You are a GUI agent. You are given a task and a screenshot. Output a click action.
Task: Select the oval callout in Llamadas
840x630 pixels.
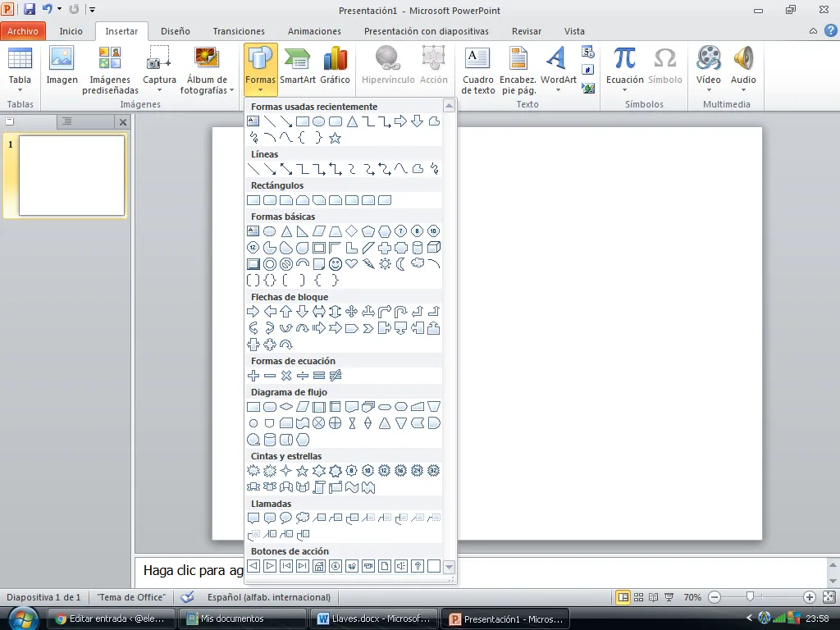(x=286, y=518)
